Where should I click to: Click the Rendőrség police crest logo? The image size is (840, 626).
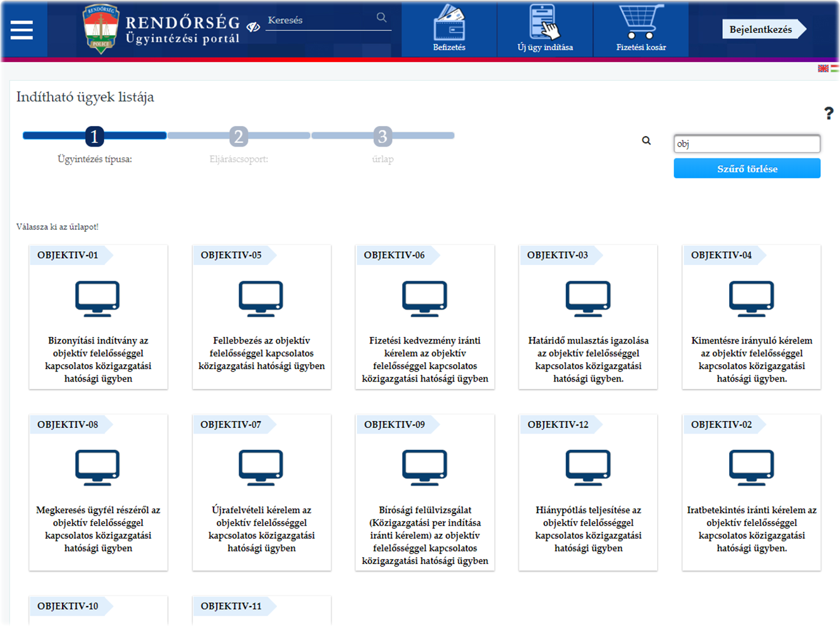point(101,29)
